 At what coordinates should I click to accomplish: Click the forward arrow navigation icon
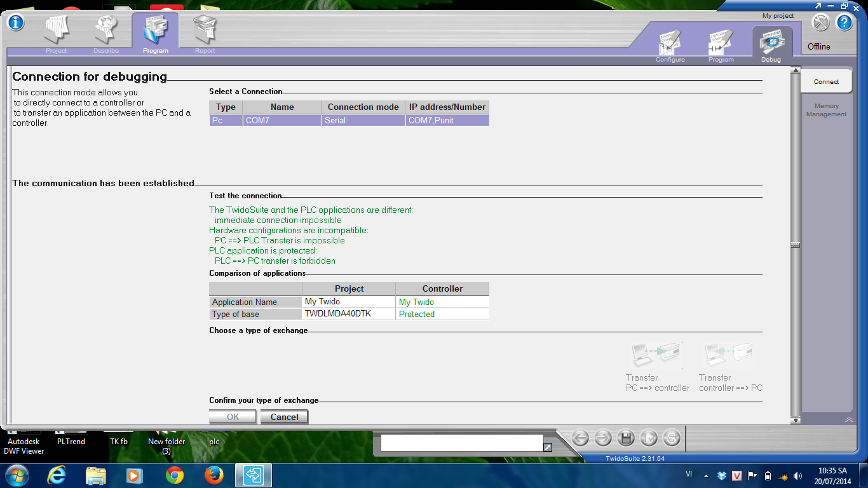[x=603, y=438]
